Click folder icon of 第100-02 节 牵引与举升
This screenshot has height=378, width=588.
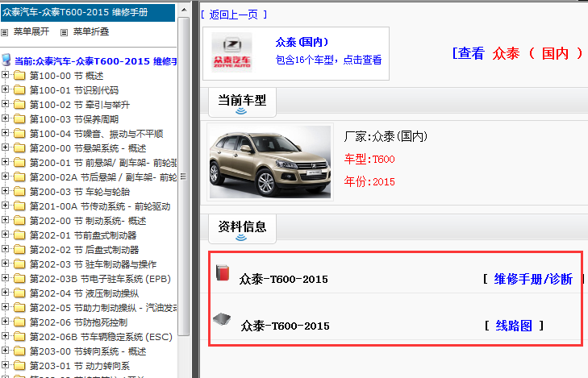point(19,105)
